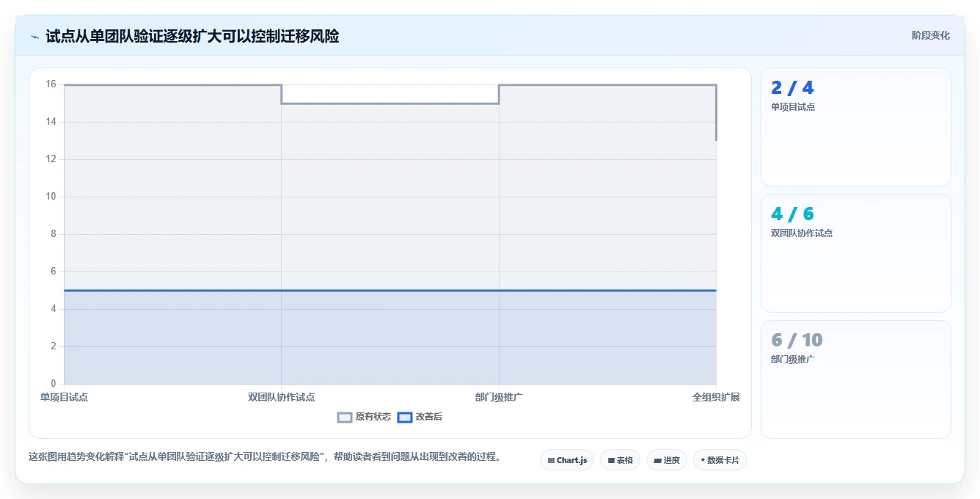The height and width of the screenshot is (499, 980).
Task: Click the blue 改善后 line in chart
Action: (390, 291)
